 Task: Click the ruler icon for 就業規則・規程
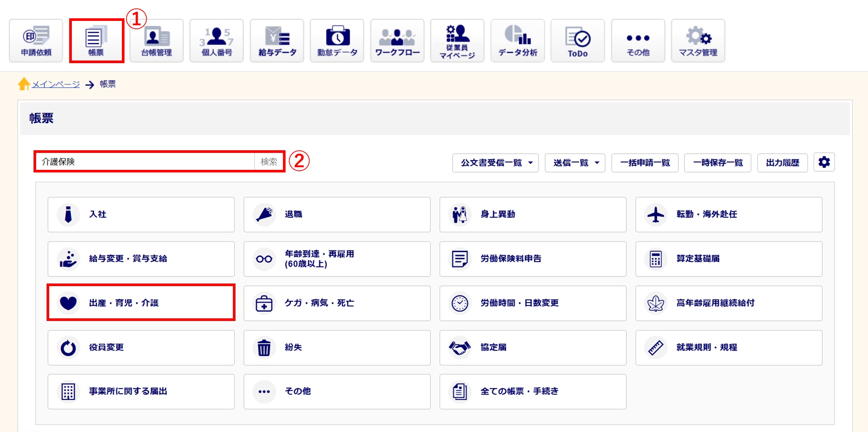pos(656,348)
